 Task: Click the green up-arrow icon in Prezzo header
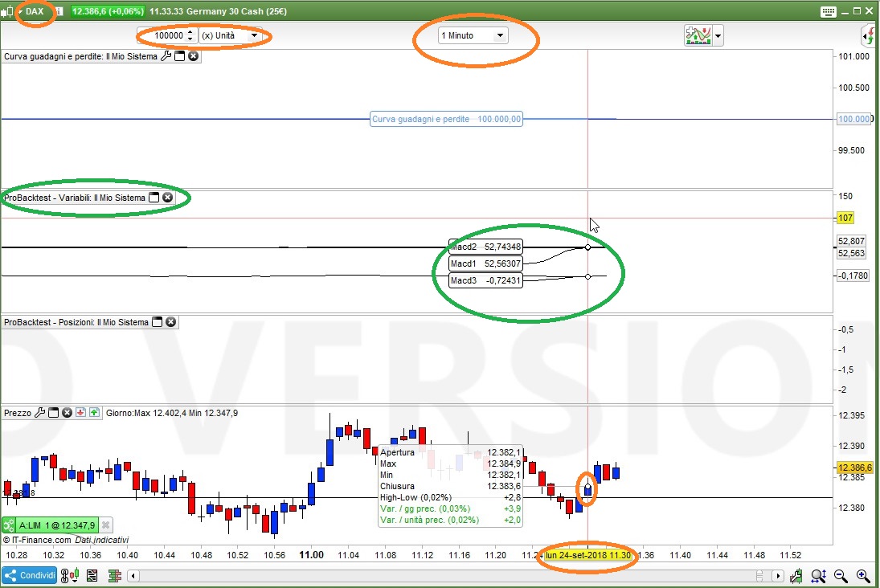point(94,413)
